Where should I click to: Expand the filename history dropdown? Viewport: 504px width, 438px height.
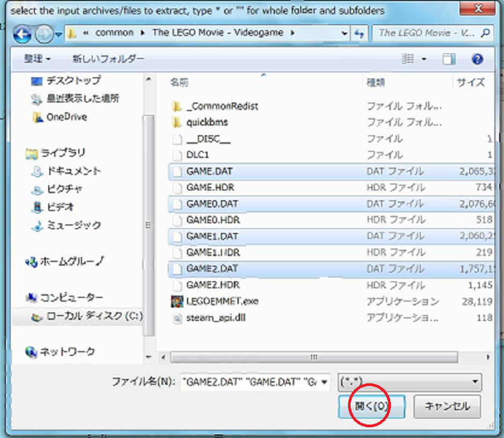(324, 382)
